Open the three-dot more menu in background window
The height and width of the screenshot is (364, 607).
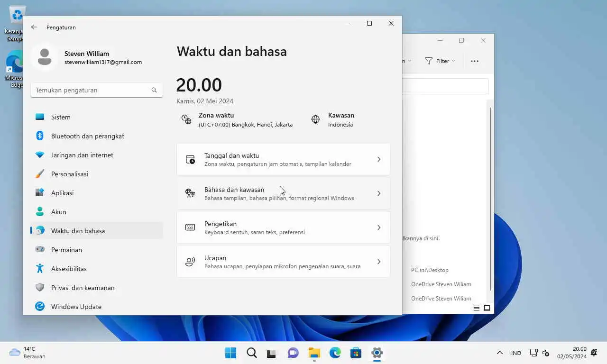tap(475, 61)
